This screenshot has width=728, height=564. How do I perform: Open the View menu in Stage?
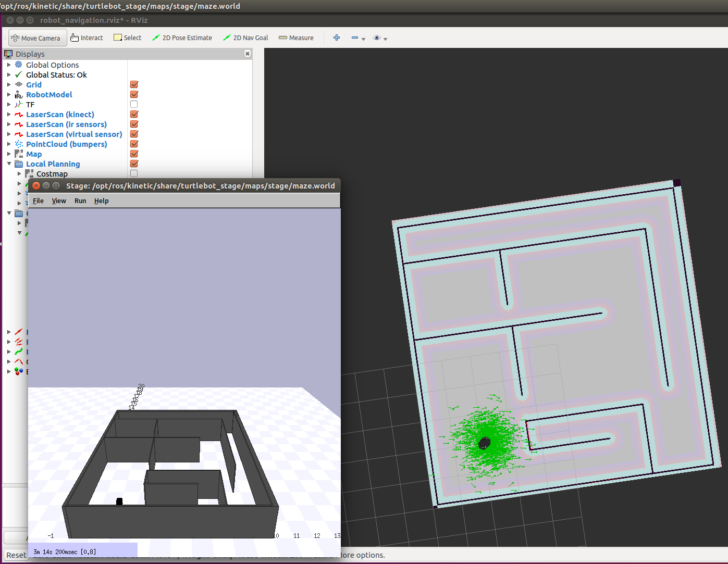[x=59, y=201]
